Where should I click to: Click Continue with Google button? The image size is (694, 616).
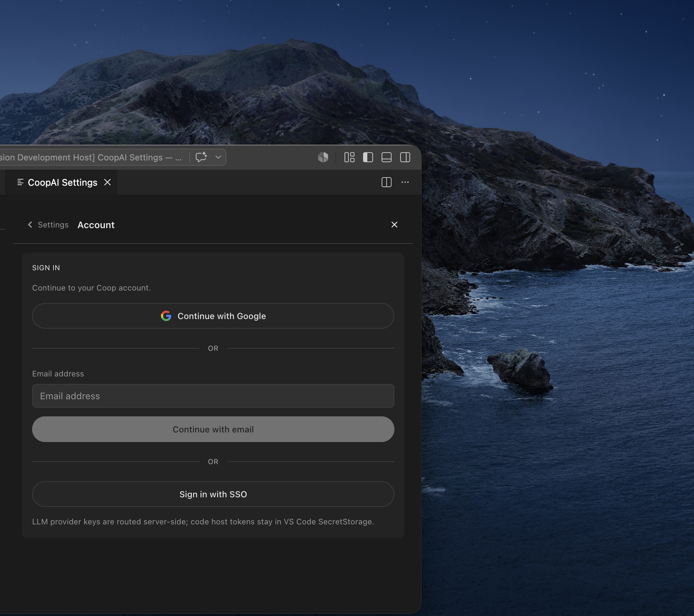click(x=213, y=316)
